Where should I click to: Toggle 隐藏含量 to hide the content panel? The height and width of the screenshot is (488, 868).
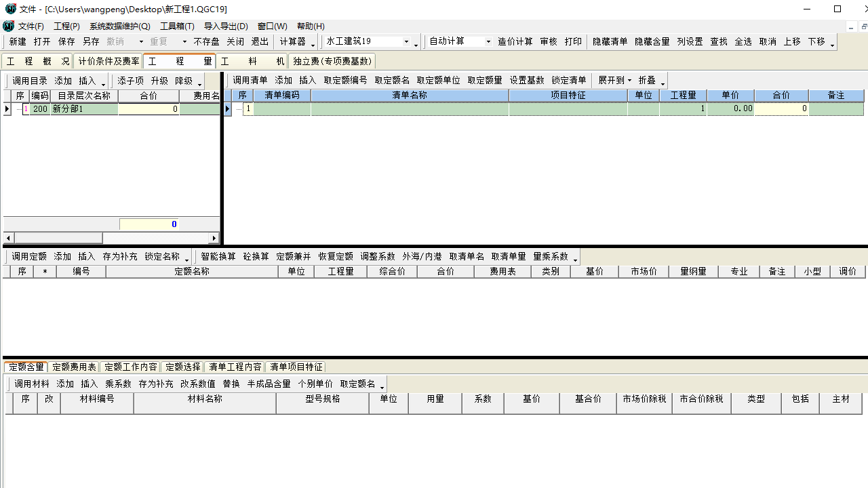(x=652, y=42)
